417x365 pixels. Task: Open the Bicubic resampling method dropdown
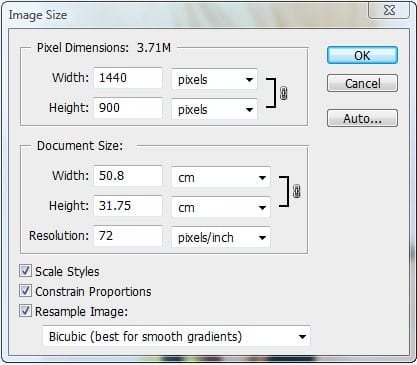click(176, 336)
